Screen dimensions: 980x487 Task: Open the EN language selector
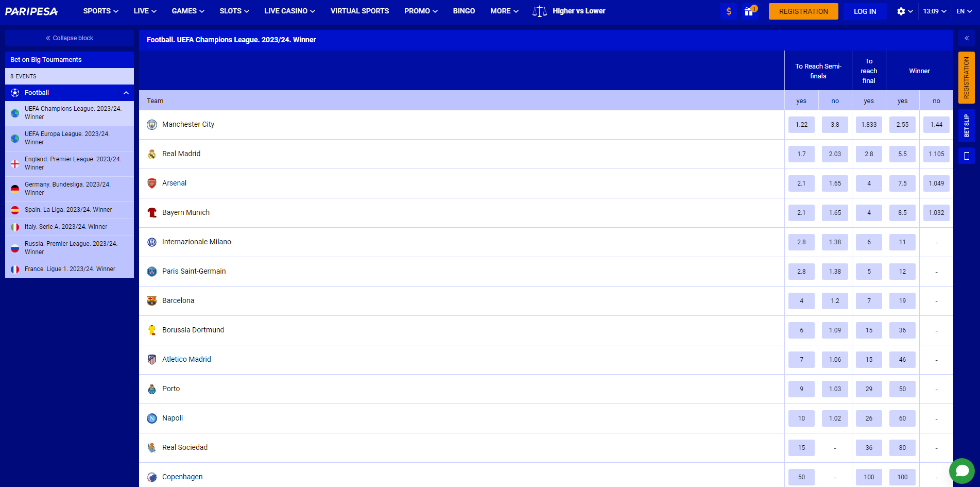964,11
